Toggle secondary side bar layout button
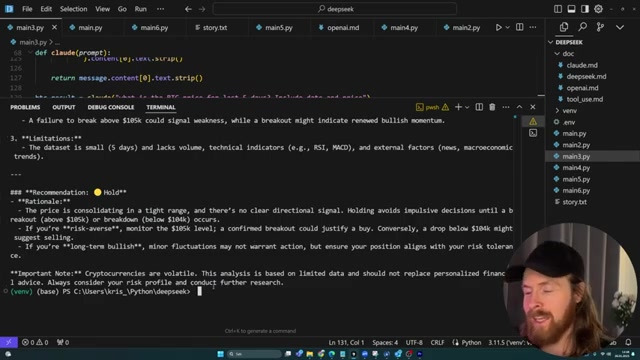Screen dimensions: 640x360 tap(585, 9)
